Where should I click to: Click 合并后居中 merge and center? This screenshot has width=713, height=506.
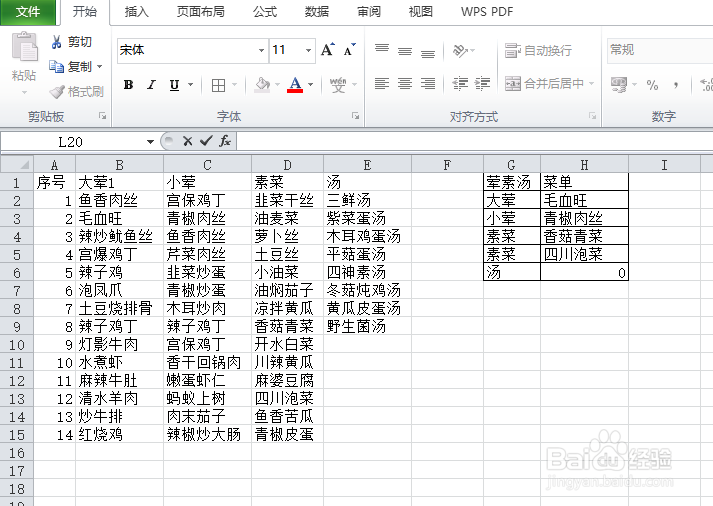[544, 84]
